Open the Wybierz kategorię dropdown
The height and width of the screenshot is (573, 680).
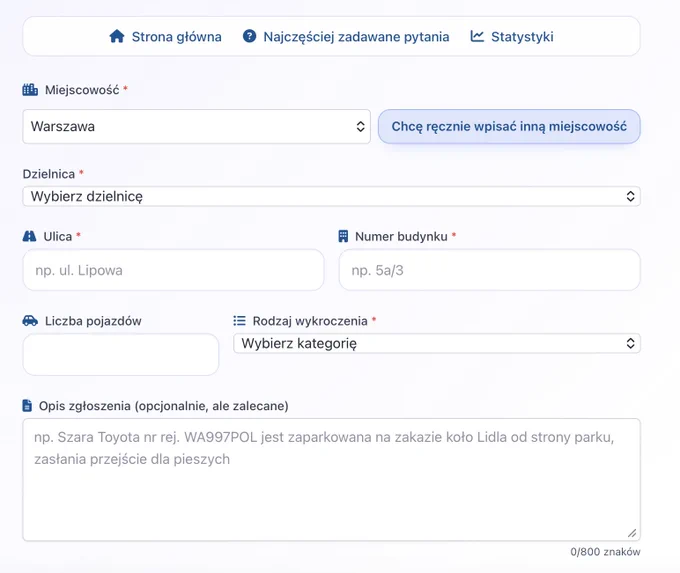[437, 344]
